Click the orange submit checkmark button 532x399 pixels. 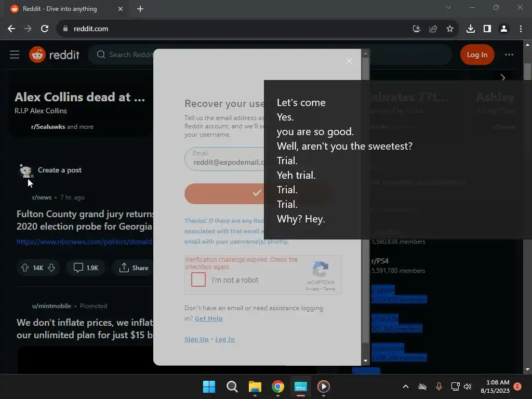point(224,193)
